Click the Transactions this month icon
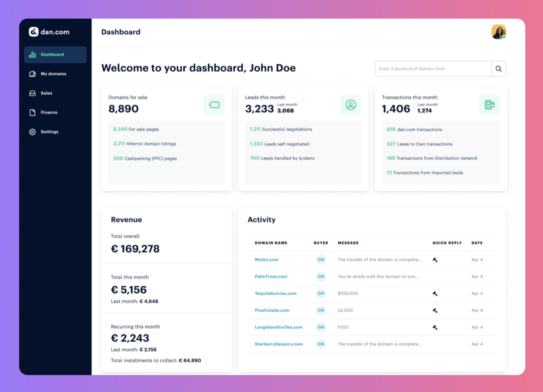 point(489,105)
